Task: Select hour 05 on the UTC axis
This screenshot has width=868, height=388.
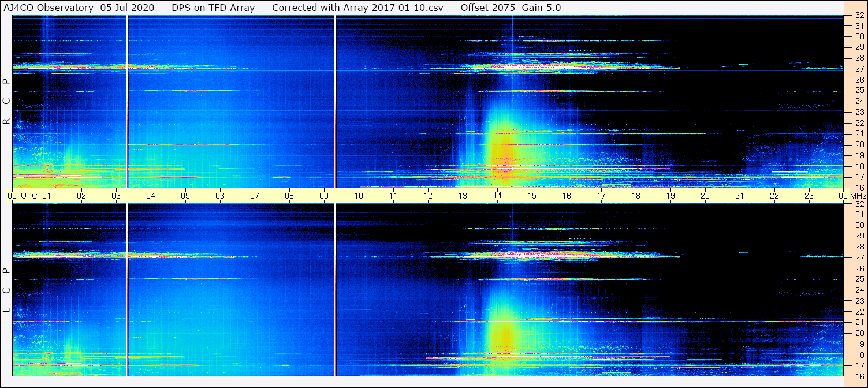Action: 185,196
